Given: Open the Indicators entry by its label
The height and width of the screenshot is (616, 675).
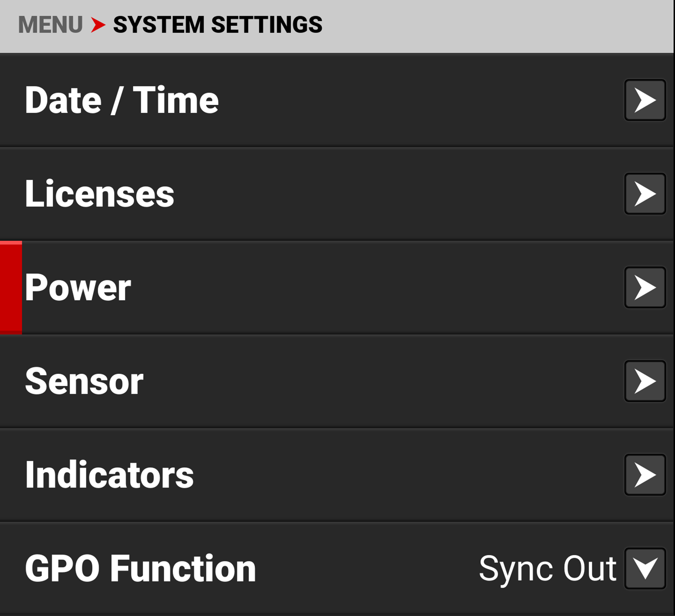Looking at the screenshot, I should pyautogui.click(x=109, y=475).
